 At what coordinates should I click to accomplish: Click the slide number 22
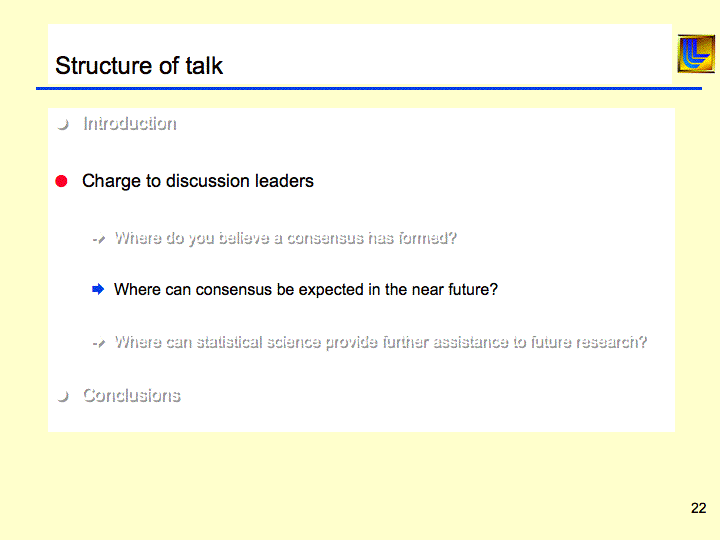click(x=698, y=508)
